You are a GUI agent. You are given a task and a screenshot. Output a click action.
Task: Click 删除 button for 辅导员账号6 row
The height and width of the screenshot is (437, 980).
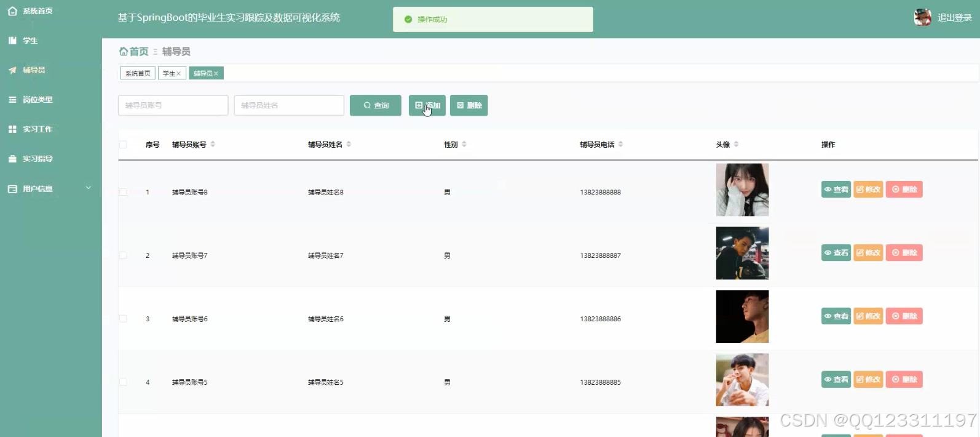[x=904, y=316]
